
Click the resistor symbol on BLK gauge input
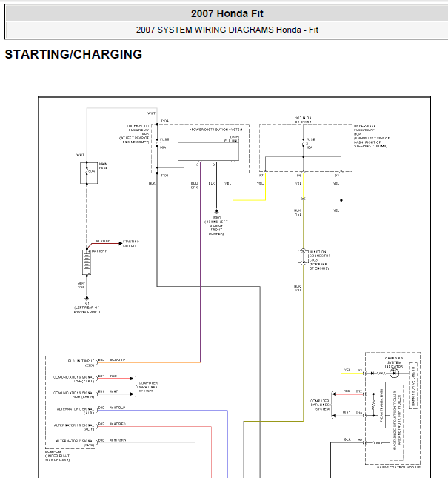click(377, 442)
